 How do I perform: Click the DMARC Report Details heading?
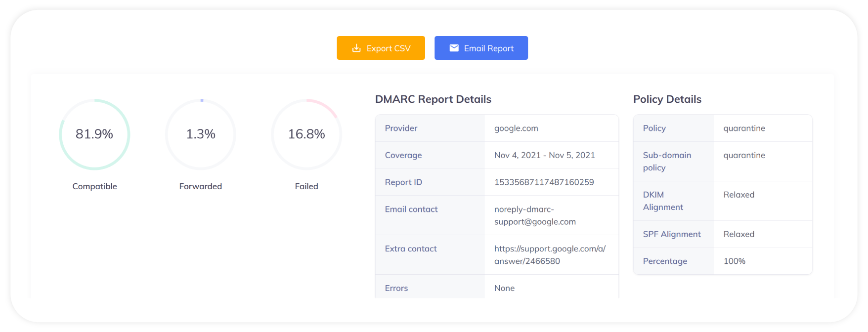[433, 99]
